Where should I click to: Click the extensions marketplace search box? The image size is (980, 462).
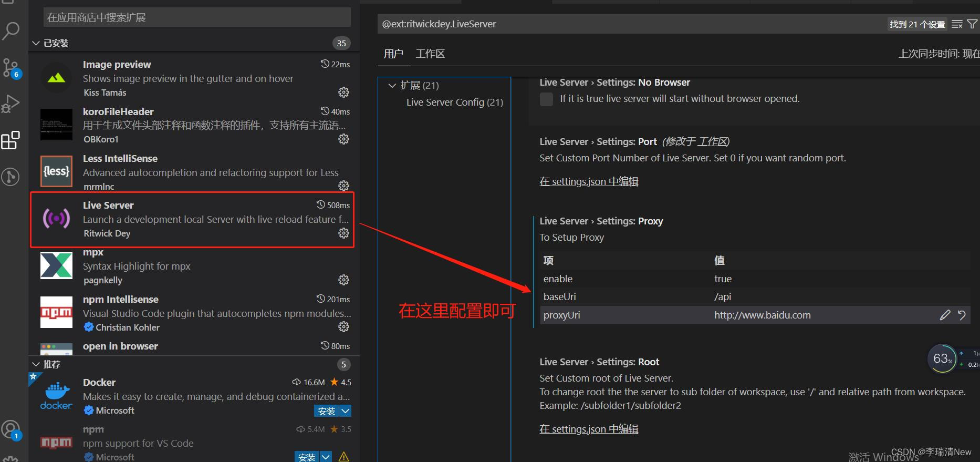[x=197, y=17]
